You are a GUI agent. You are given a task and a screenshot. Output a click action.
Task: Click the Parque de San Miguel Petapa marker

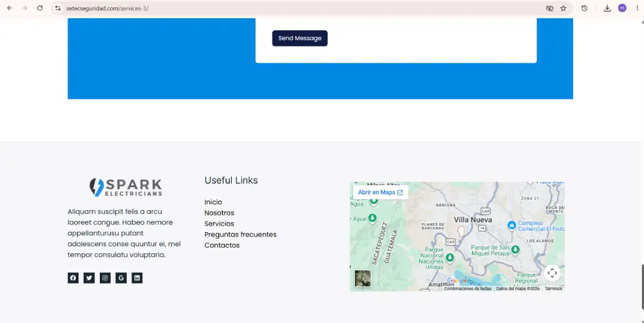(515, 249)
